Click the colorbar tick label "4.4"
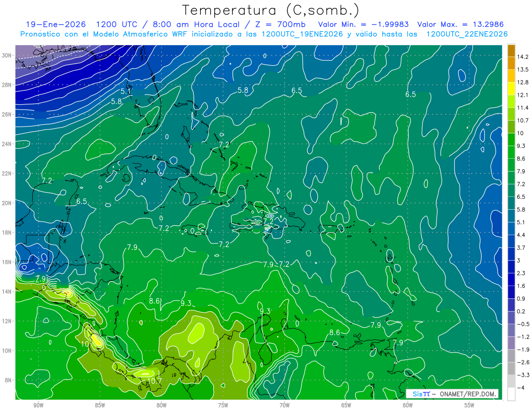This screenshot has height=411, width=532. [x=521, y=235]
